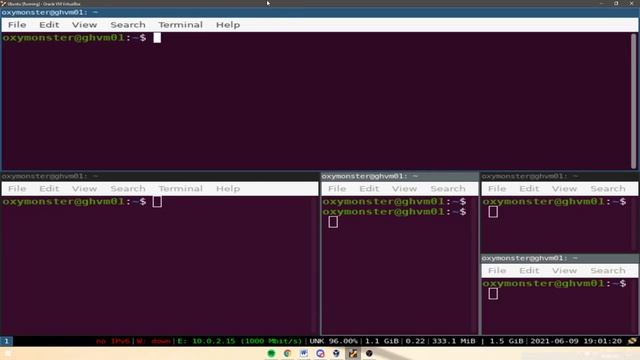Click the prompt line in the wide top terminal

tap(82, 38)
